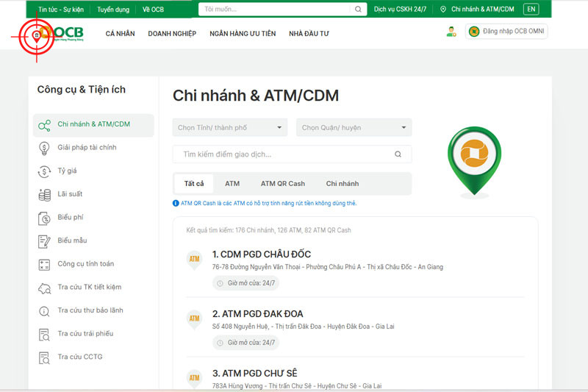Screen dimensions: 588x392
Task: Click the 3. ATM PGD CHƯ SÊ title
Action: point(254,374)
